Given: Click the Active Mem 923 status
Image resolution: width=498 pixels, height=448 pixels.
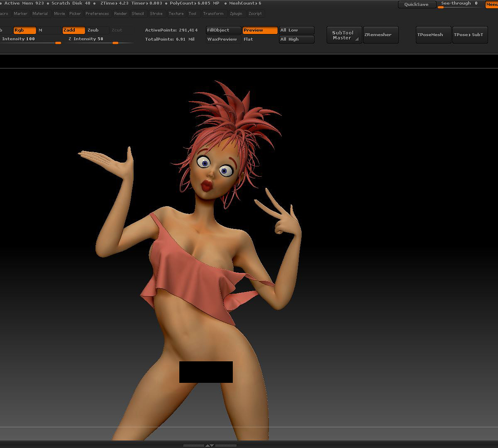Looking at the screenshot, I should pos(24,3).
